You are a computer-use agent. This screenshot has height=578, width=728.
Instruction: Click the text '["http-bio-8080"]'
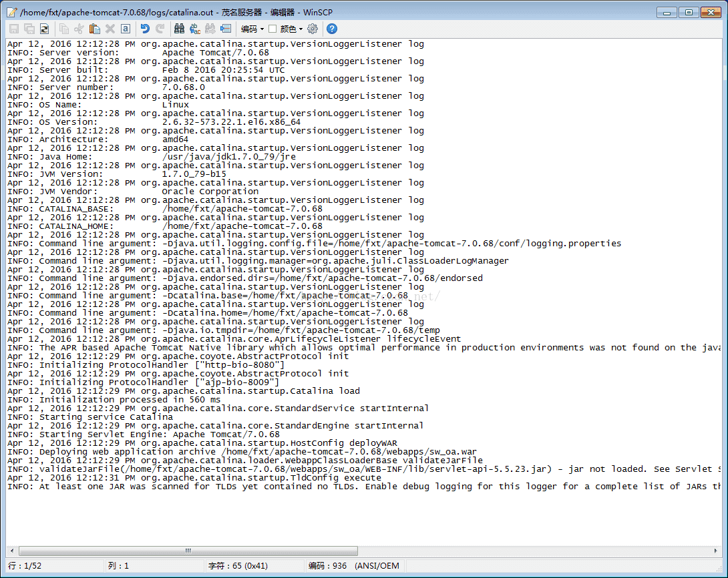point(240,365)
